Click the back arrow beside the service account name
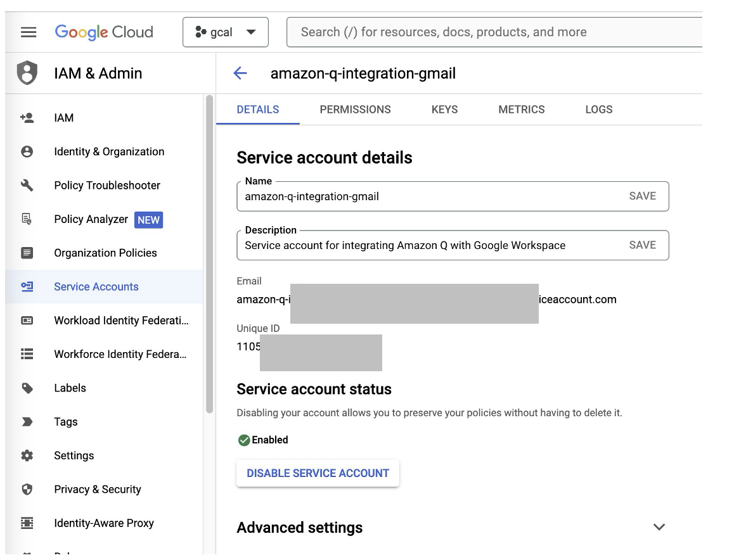Image resolution: width=753 pixels, height=560 pixels. (x=240, y=73)
